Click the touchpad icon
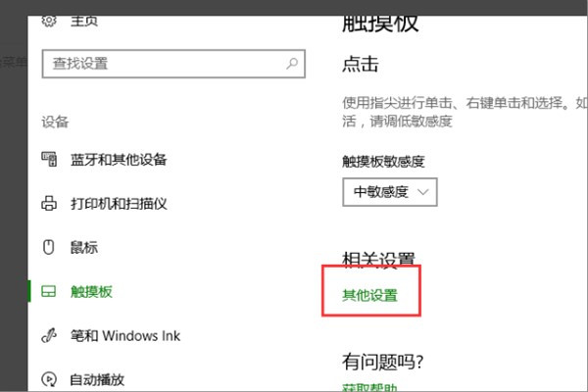The image size is (588, 392). [x=49, y=291]
